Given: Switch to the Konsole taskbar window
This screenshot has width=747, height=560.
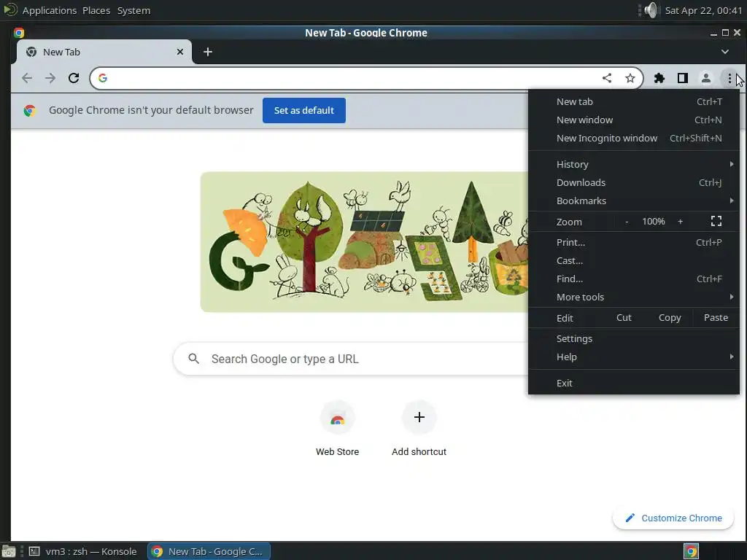Looking at the screenshot, I should coord(83,551).
